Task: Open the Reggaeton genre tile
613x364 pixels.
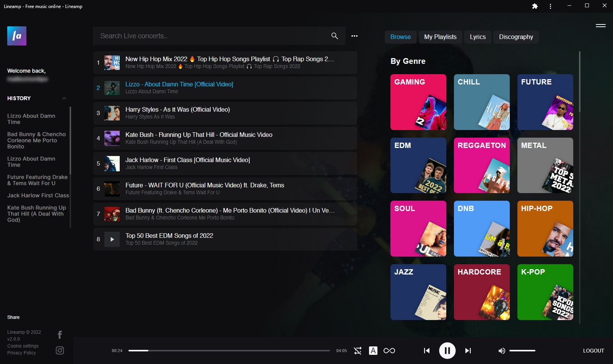Action: 482,165
